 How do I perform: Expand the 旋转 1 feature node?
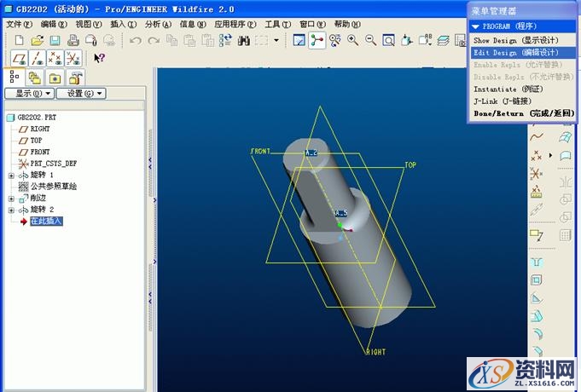coord(11,175)
